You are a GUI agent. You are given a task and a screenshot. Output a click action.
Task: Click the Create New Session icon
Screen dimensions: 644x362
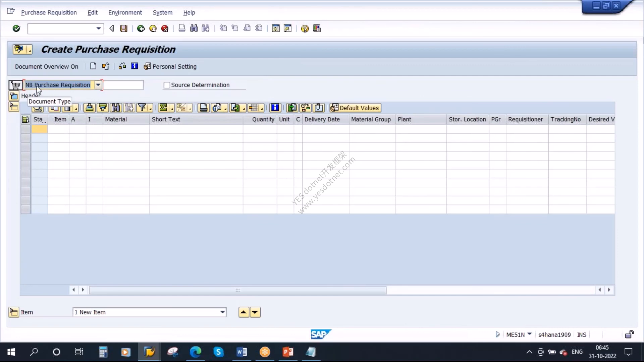coord(276,28)
